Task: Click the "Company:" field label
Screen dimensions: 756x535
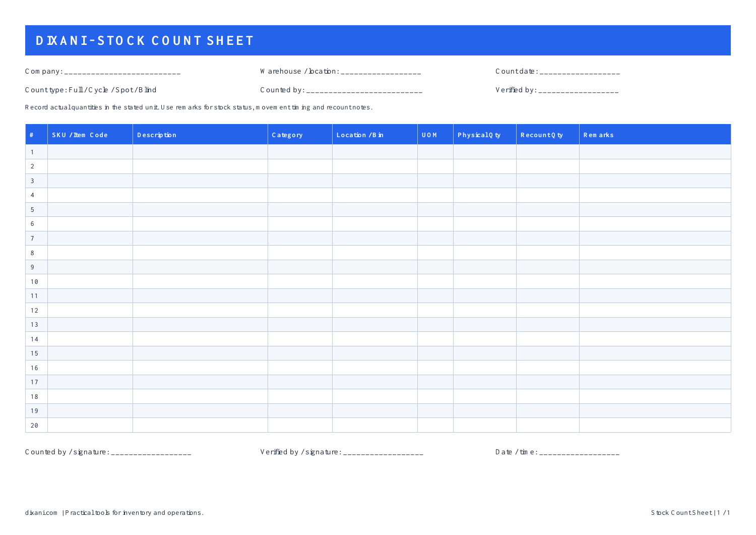Action: (x=44, y=71)
